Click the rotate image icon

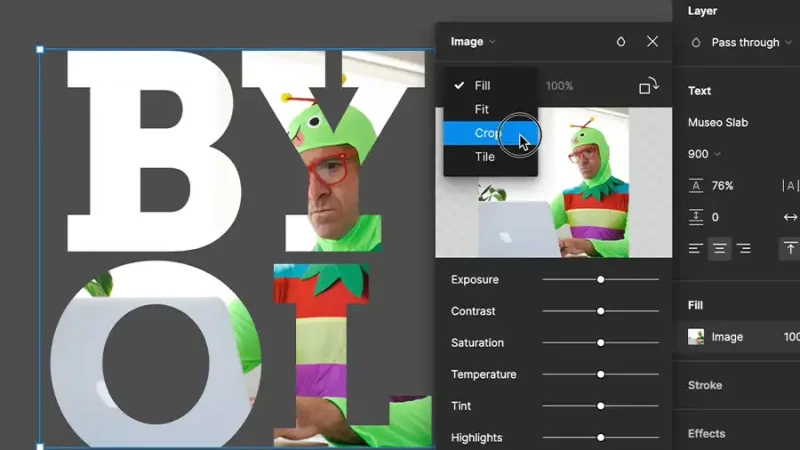pyautogui.click(x=649, y=86)
